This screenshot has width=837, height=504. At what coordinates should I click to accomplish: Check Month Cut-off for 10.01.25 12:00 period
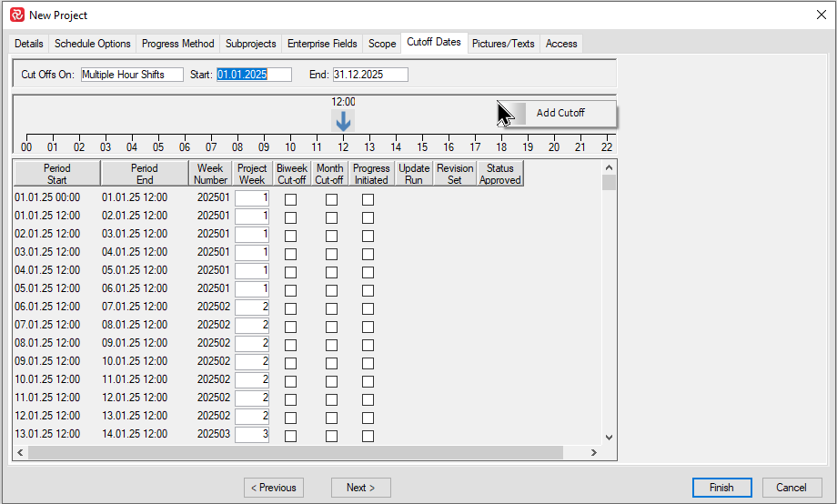coord(331,381)
